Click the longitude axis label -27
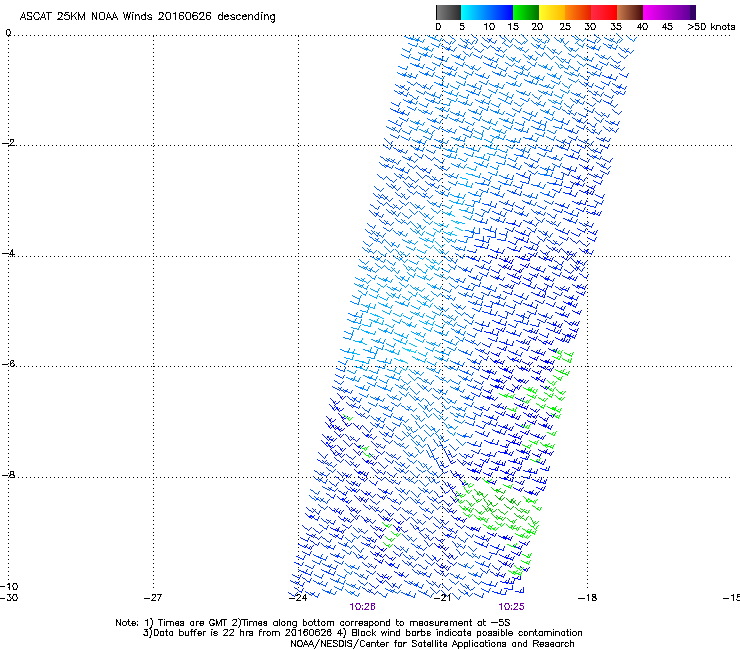 click(x=153, y=598)
